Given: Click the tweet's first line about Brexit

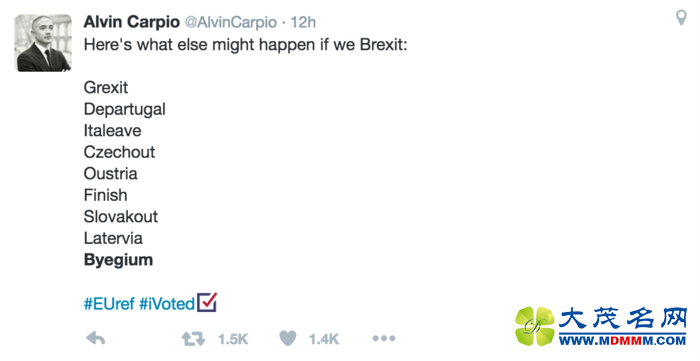Looking at the screenshot, I should [x=246, y=45].
